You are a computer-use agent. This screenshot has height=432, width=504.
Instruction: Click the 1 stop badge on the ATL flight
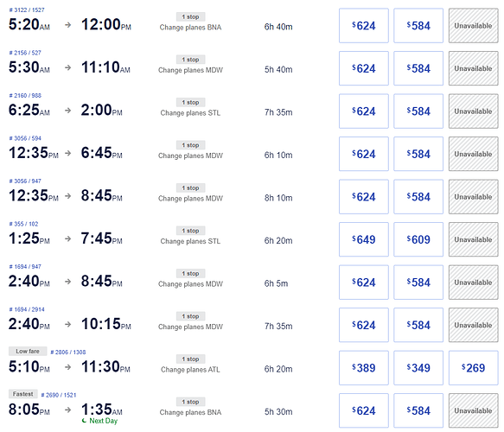pyautogui.click(x=190, y=359)
